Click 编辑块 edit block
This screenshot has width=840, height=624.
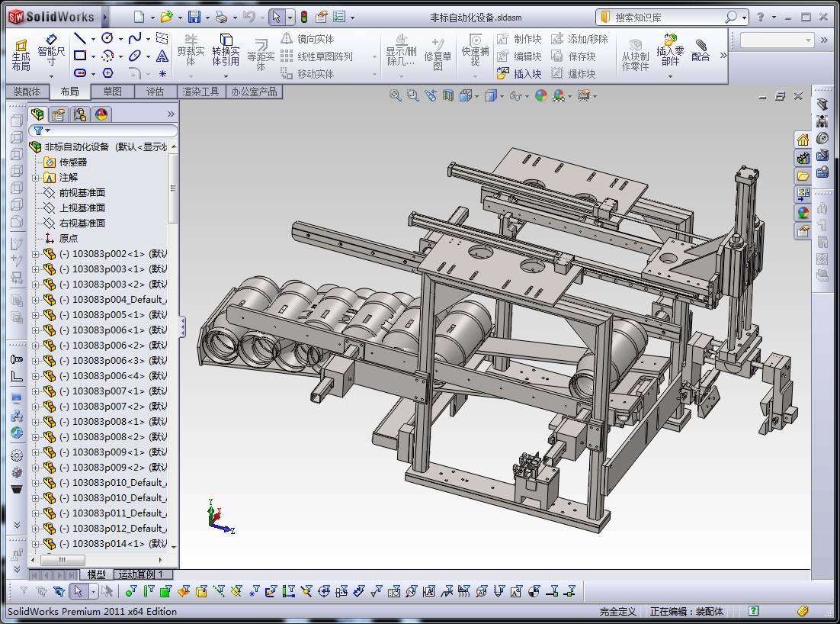[x=519, y=56]
